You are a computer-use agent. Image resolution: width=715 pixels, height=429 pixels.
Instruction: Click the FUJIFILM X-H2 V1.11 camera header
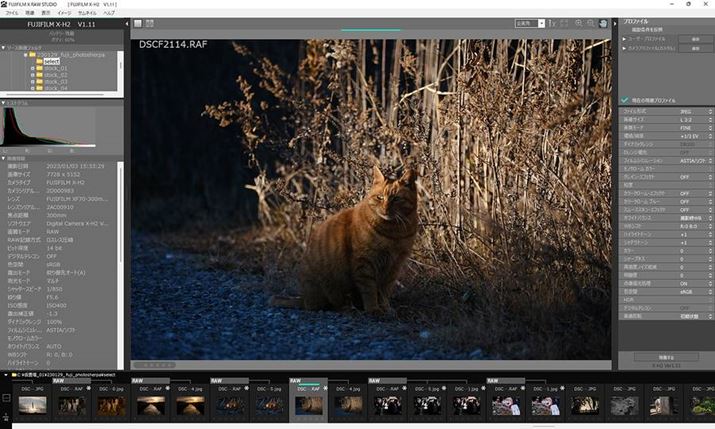pos(61,24)
